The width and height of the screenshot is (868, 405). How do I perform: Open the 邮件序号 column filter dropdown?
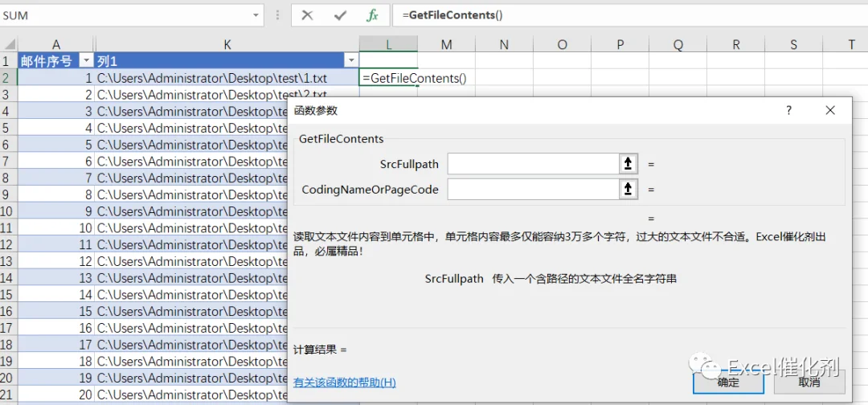pos(87,61)
